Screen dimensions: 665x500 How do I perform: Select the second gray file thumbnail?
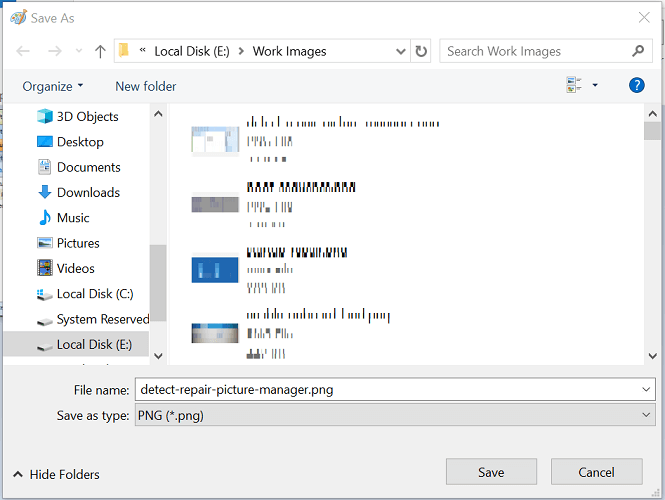click(215, 204)
